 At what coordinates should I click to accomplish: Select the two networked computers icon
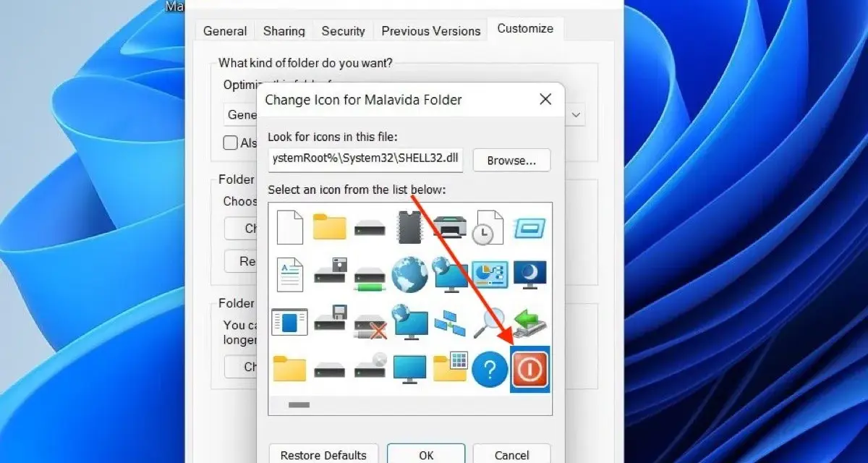point(450,323)
